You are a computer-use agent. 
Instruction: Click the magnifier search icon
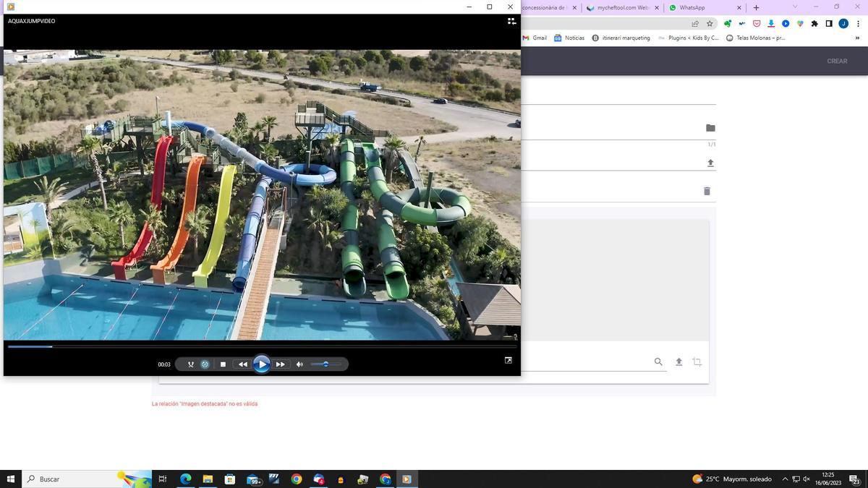[x=658, y=361]
